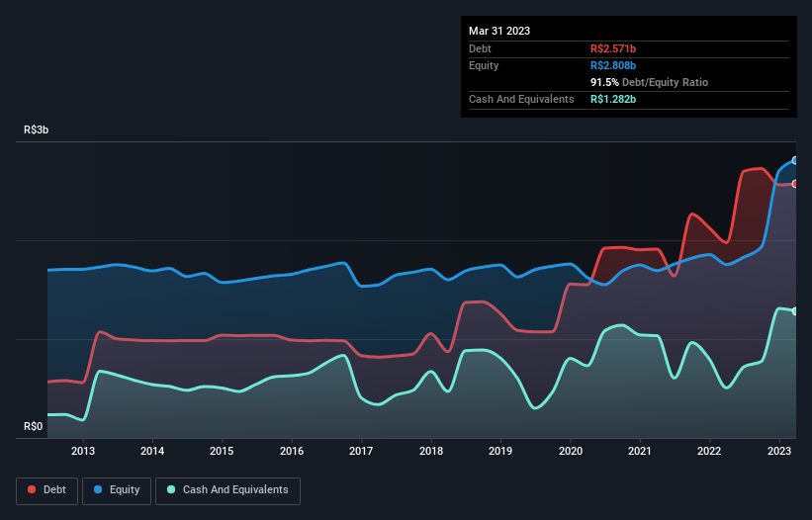
Task: Click the Mar 31 2023 tooltip date
Action: [499, 31]
